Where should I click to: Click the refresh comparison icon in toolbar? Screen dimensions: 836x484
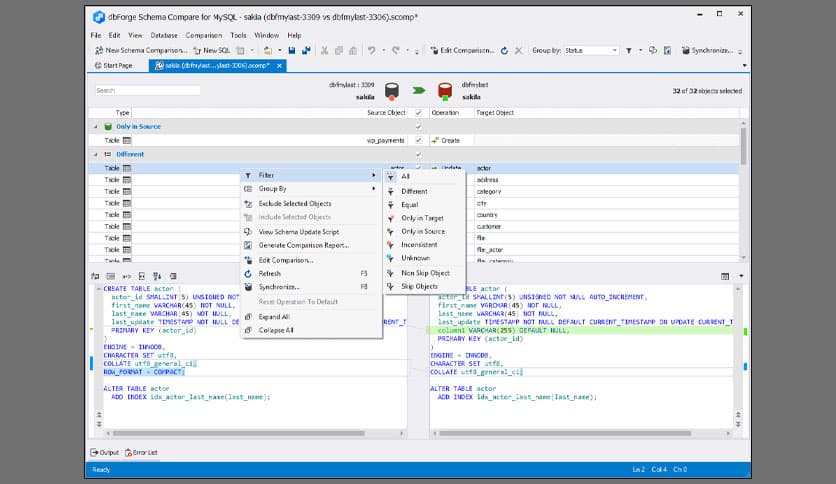(504, 51)
